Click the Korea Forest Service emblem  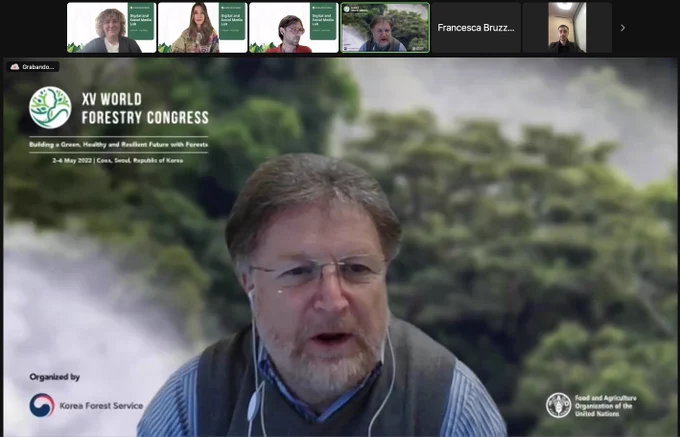coord(42,405)
